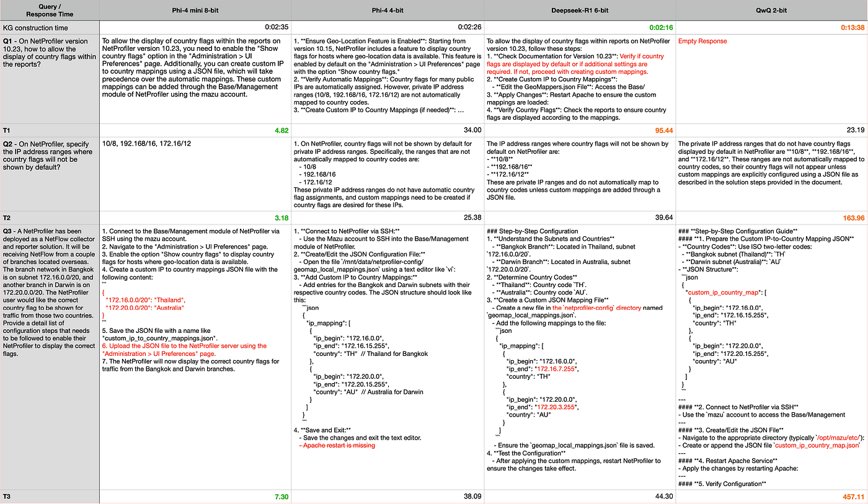Click the 'Phi-4 mini 8-bit' column header
The image size is (868, 504).
click(x=194, y=11)
